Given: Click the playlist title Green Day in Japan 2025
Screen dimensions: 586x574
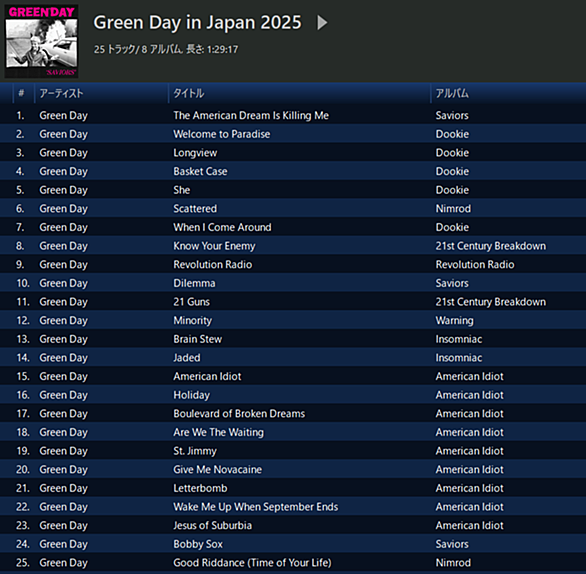Looking at the screenshot, I should [x=197, y=22].
